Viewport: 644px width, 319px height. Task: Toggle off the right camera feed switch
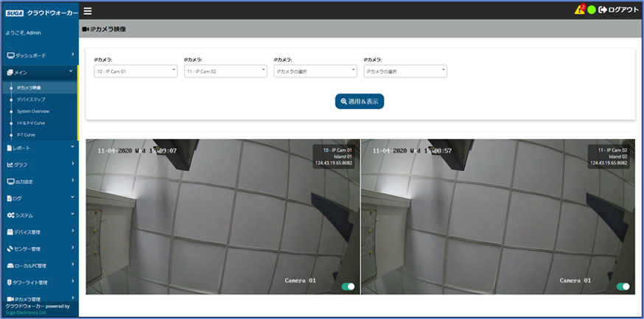pos(623,286)
